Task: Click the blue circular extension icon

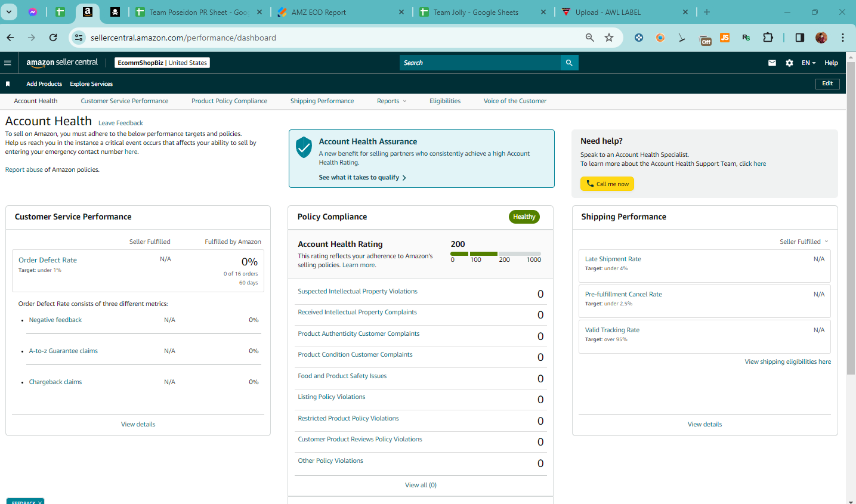Action: 639,38
